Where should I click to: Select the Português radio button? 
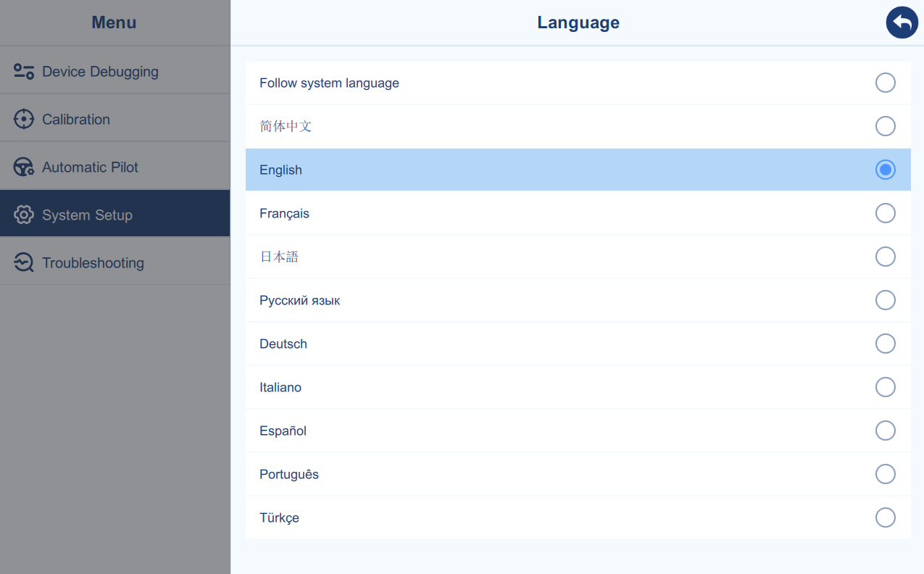tap(885, 474)
